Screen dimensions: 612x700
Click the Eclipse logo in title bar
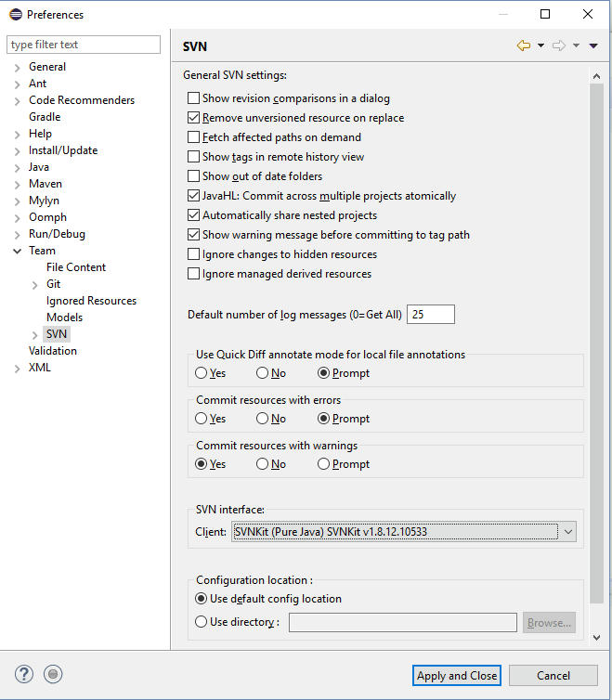click(16, 14)
